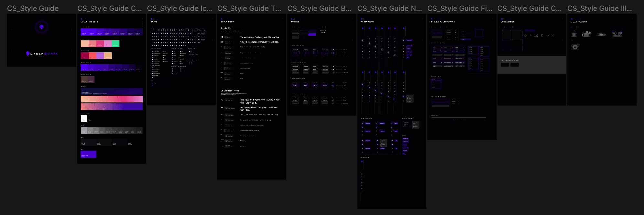Screen dimensions: 644x215
Task: Pick the white swatch in Color Palette
Action: (84, 119)
